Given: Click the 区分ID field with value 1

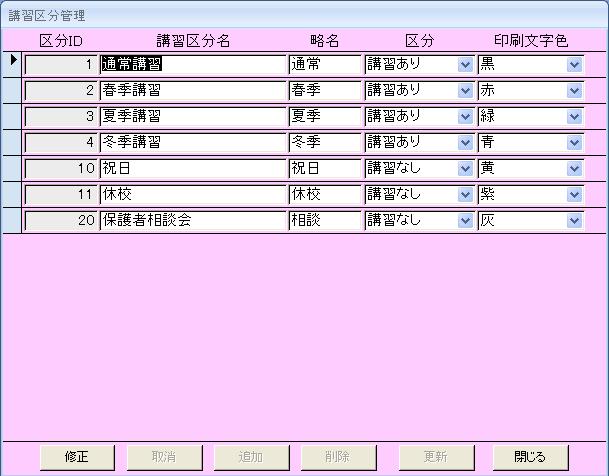Looking at the screenshot, I should [x=61, y=64].
